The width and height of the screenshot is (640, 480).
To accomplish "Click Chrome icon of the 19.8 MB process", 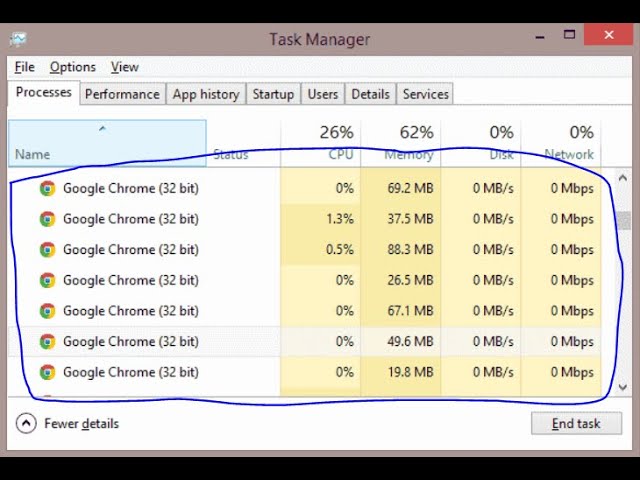I will (x=47, y=372).
